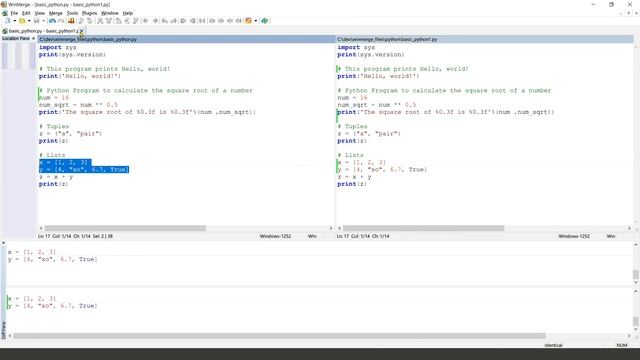Viewport: 640px width, 360px height.
Task: Click 'Identical' in bottom status bar
Action: pos(553,345)
